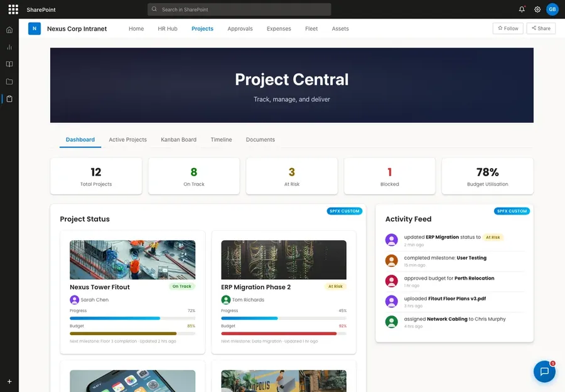Open Perth Relocation in activity feed
This screenshot has width=565, height=392.
tap(474, 278)
